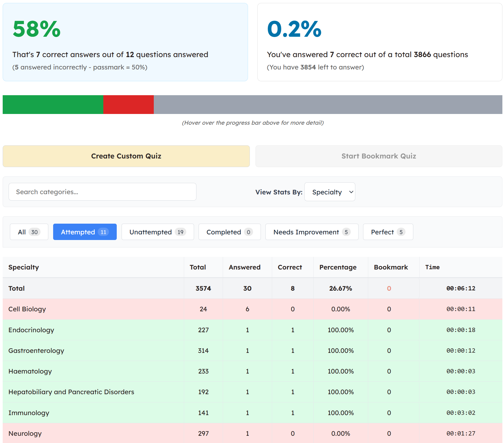This screenshot has width=504, height=443.
Task: Select the All filter tab
Action: [x=29, y=232]
